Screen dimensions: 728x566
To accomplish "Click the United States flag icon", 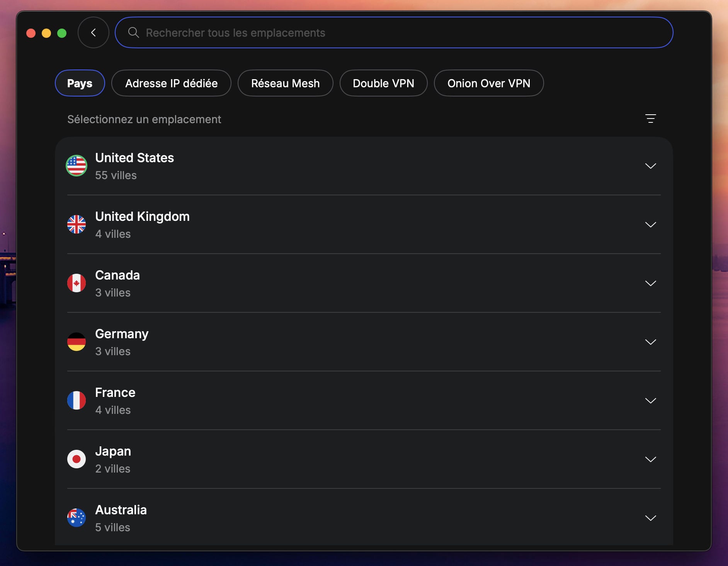I will pos(77,166).
